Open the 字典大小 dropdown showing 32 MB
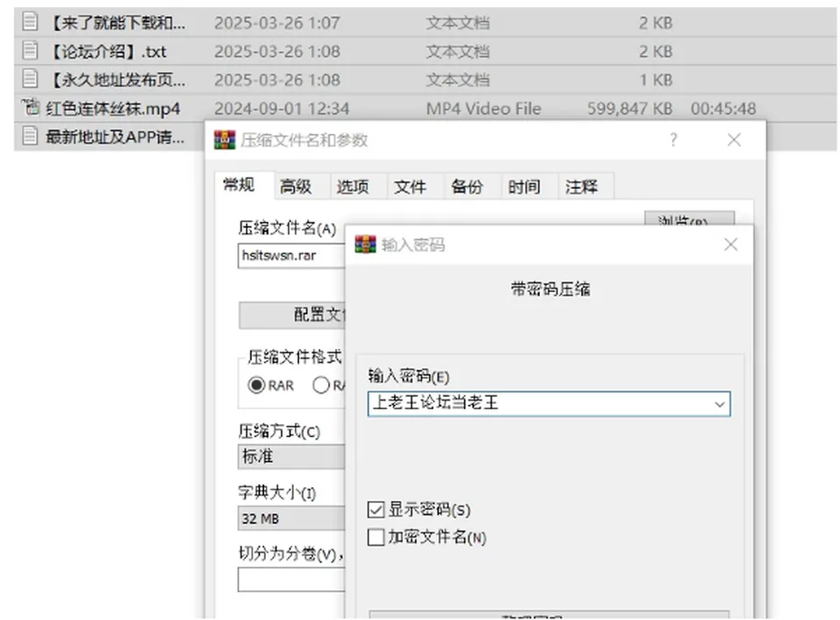The width and height of the screenshot is (840, 620). (x=292, y=519)
